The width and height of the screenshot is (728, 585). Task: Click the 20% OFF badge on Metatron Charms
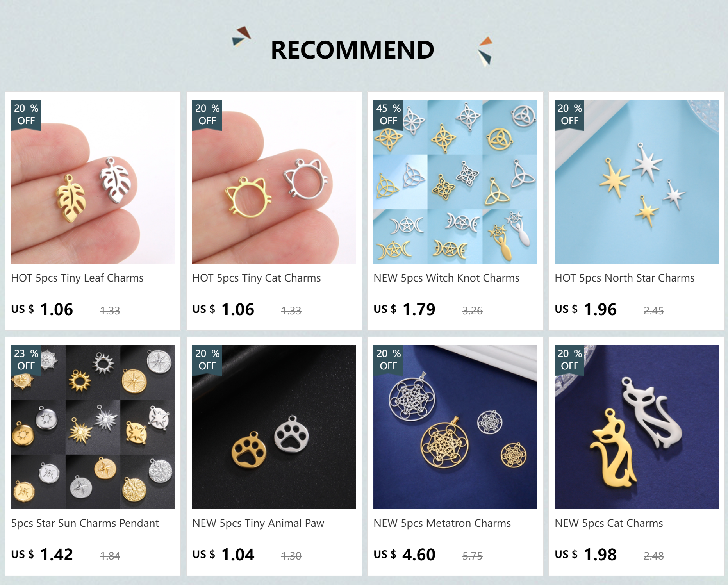point(388,360)
